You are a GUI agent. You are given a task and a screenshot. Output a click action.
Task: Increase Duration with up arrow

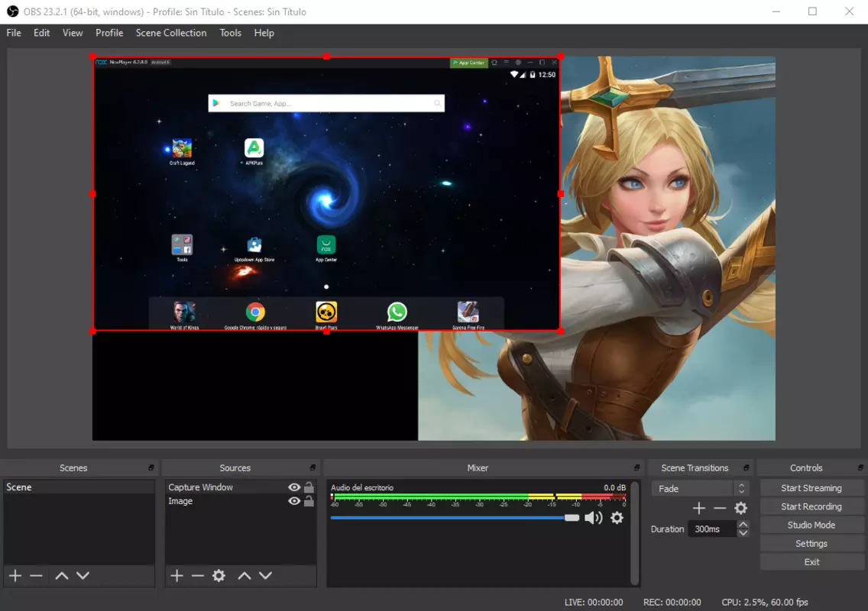743,525
